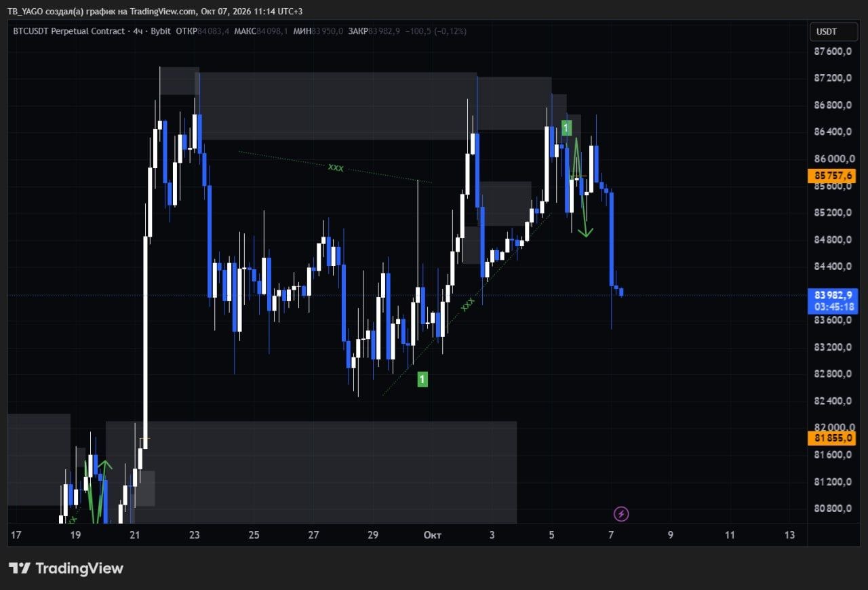This screenshot has height=590, width=868.
Task: Click the orange 81 855,0 price label
Action: [833, 438]
